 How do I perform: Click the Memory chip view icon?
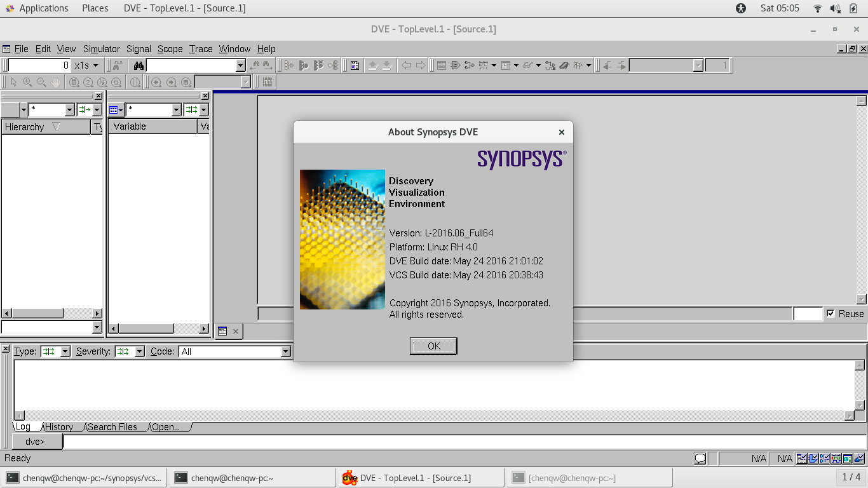564,65
